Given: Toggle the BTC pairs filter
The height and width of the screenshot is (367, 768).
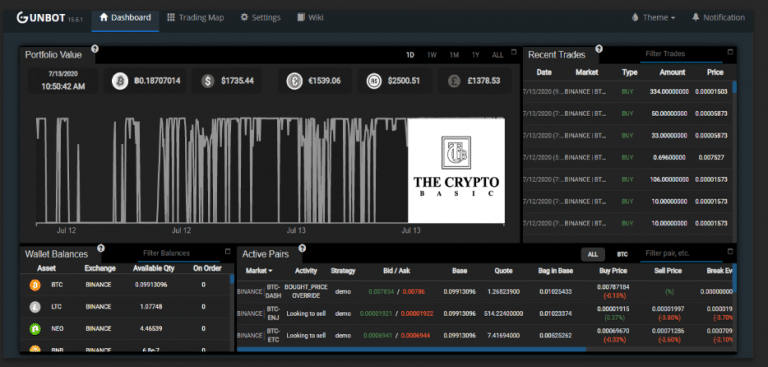Looking at the screenshot, I should click(x=622, y=254).
